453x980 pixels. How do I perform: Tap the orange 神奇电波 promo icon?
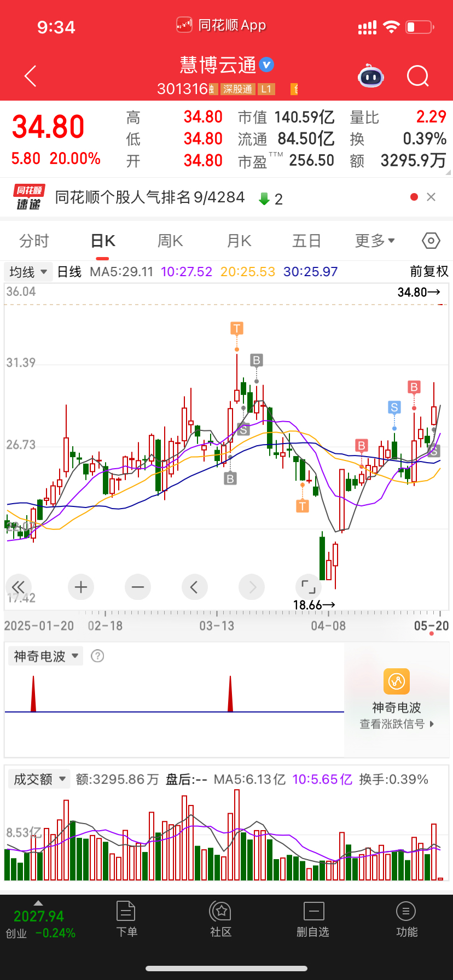[397, 681]
